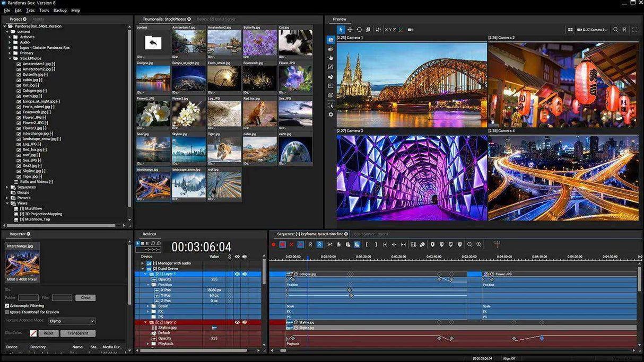Disable Anisotropic Filtering
The width and height of the screenshot is (644, 362).
tap(7, 306)
